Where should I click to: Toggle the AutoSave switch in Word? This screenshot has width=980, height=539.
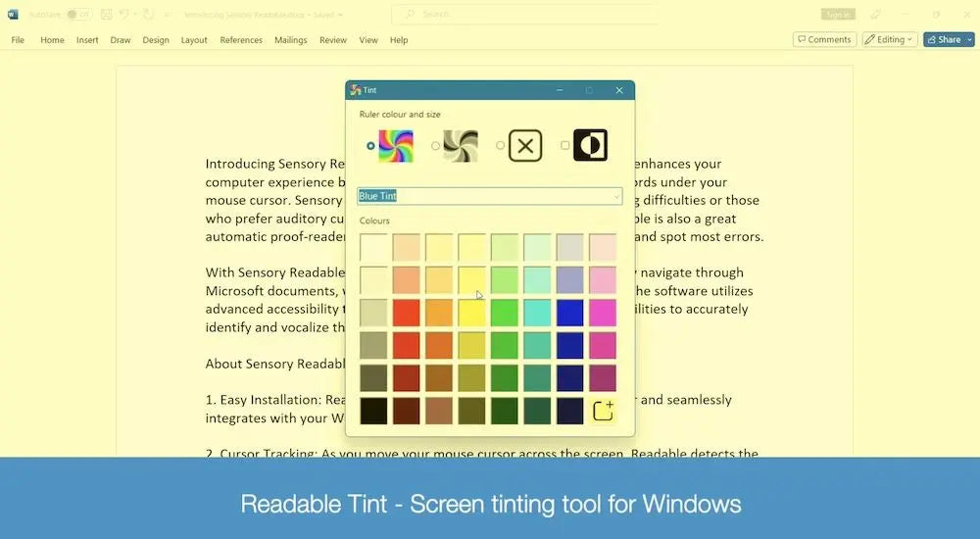[78, 14]
